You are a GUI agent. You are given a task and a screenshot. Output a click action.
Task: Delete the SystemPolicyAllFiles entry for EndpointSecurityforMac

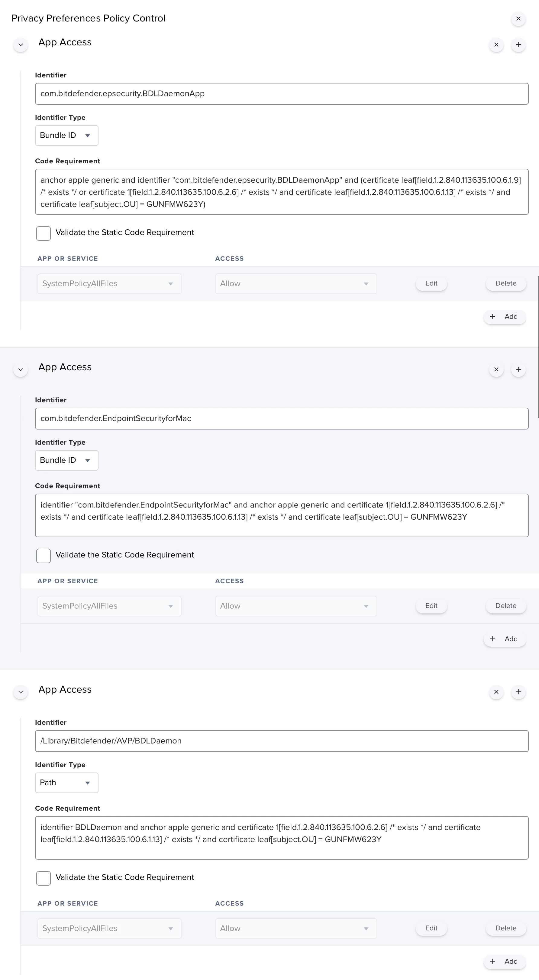click(x=505, y=606)
